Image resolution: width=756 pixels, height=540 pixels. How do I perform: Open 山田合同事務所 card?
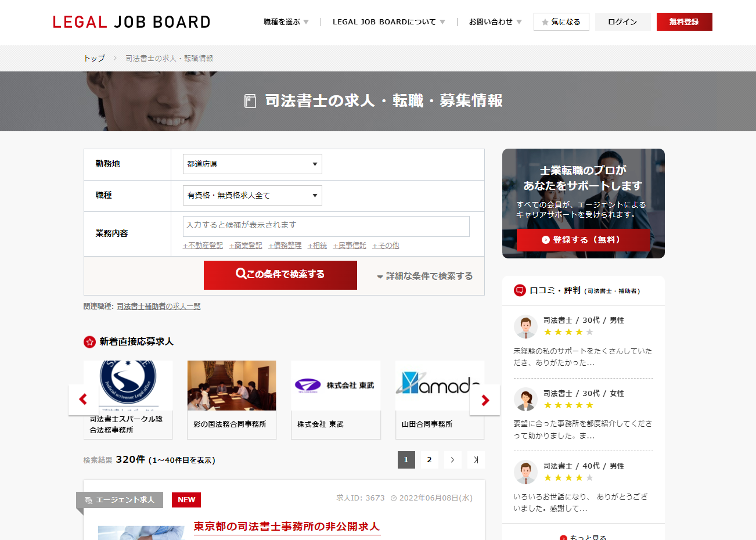pos(440,400)
